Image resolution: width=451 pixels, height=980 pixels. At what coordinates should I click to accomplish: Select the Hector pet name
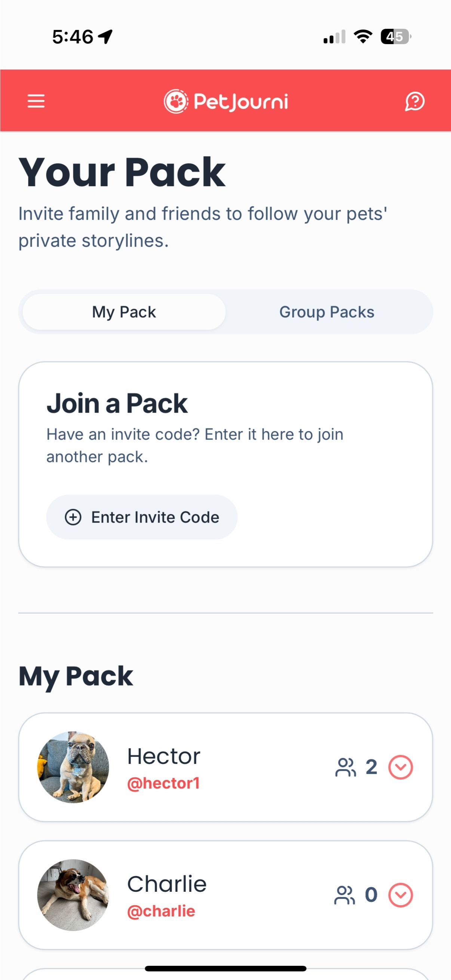pyautogui.click(x=164, y=756)
